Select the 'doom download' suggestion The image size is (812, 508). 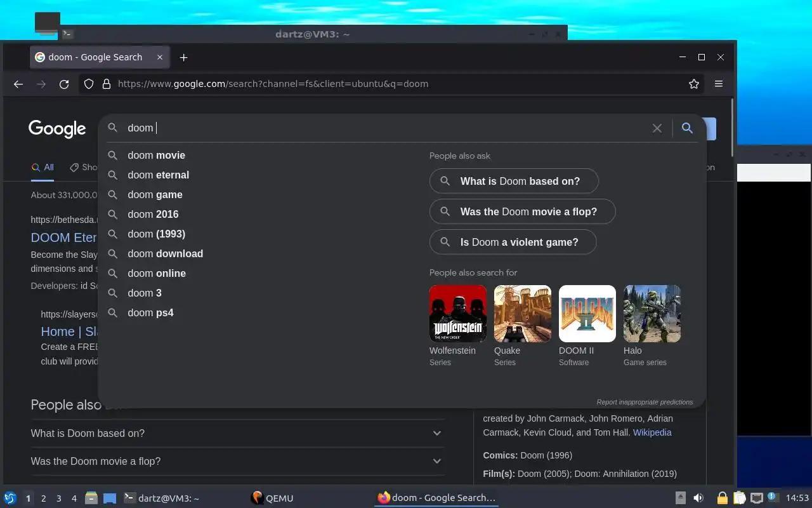click(165, 254)
